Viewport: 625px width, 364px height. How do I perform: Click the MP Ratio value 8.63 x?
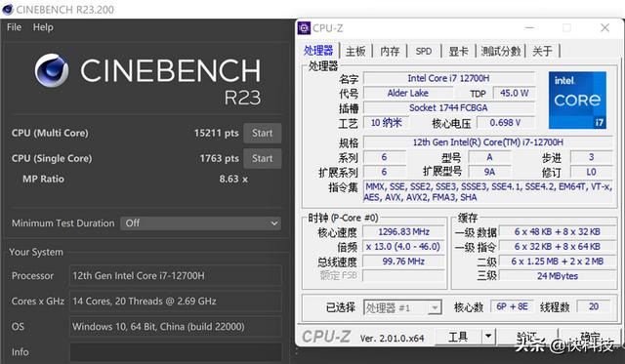(233, 180)
